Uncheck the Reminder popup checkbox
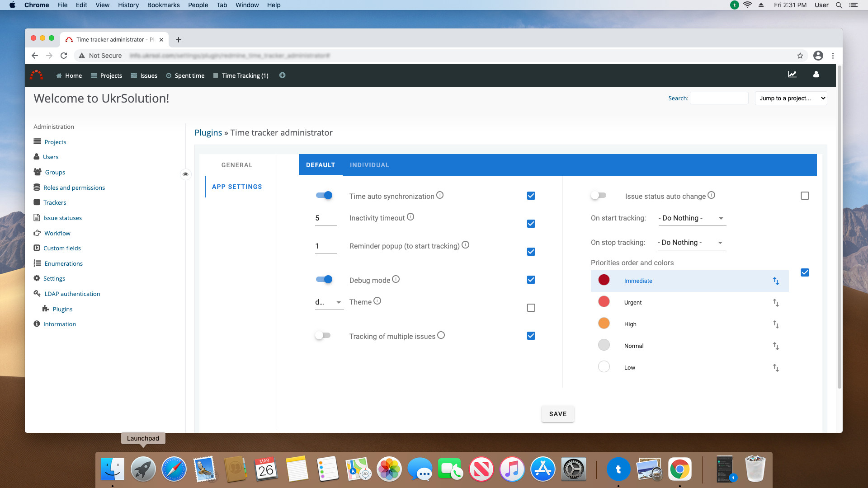Screen dimensions: 868x488 [x=531, y=252]
